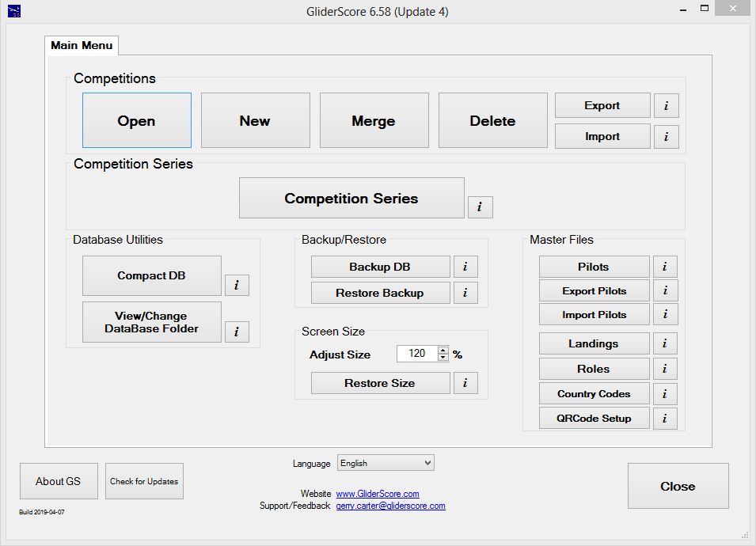
Task: Open the Landings master file
Action: click(x=594, y=343)
